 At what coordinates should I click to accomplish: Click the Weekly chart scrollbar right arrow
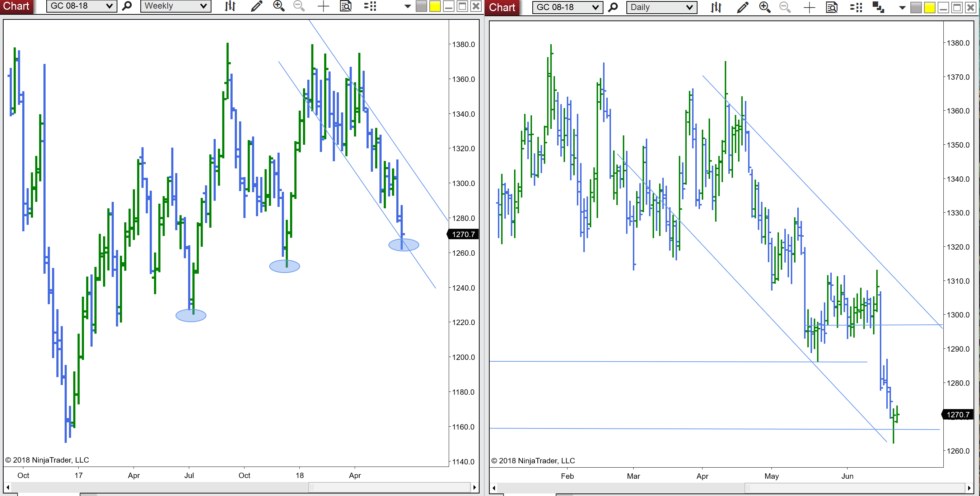click(475, 487)
